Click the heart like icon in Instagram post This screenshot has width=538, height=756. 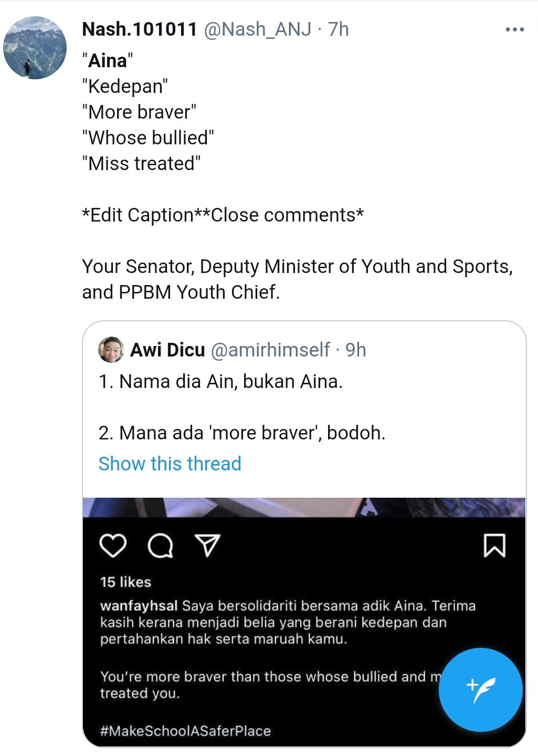coord(113,545)
